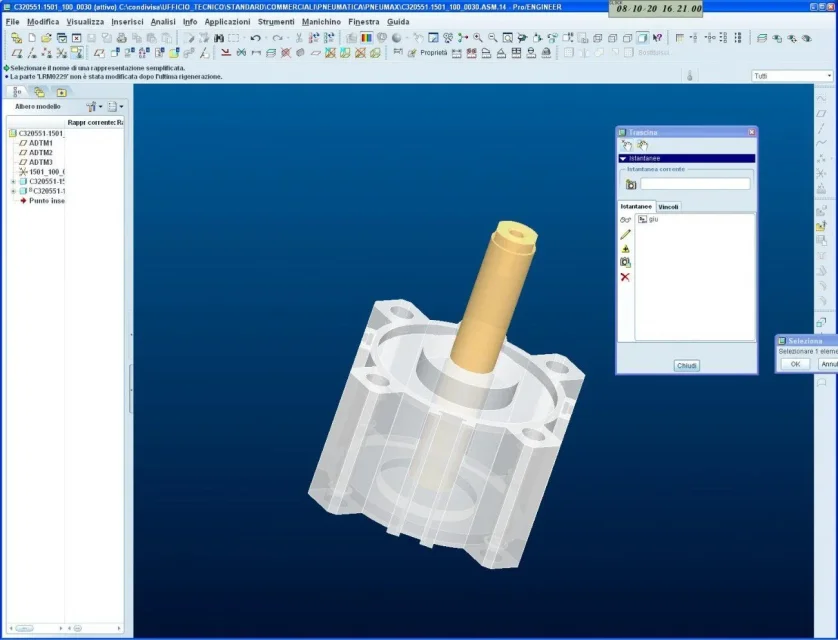Select body drag hand icon in Trascina
The height and width of the screenshot is (640, 838).
pos(642,145)
